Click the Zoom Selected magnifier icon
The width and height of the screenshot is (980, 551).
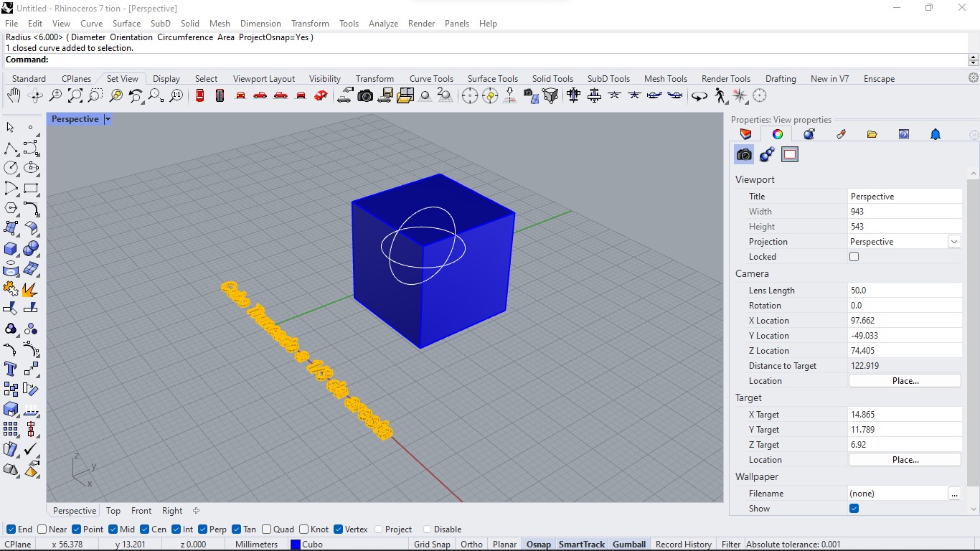[x=116, y=95]
